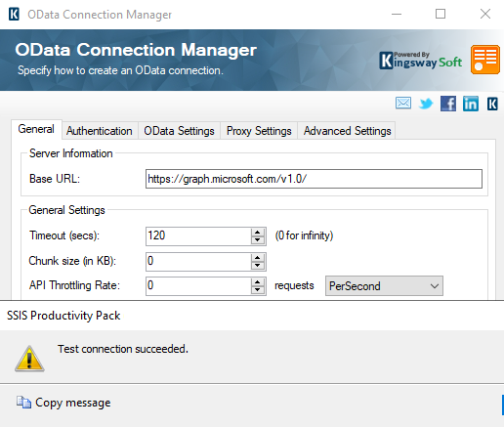Viewport: 504px width, 427px height.
Task: Click the orange OData feed logo
Action: pos(485,60)
